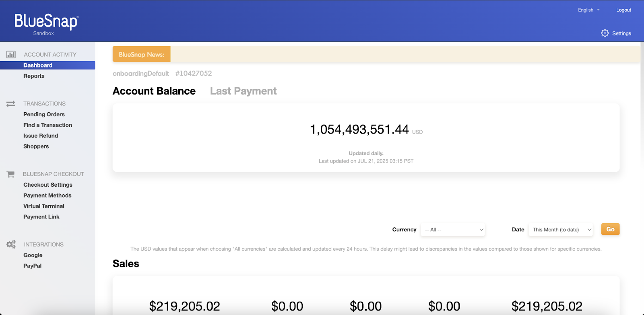Image resolution: width=644 pixels, height=315 pixels.
Task: Click the Settings link text
Action: [621, 33]
